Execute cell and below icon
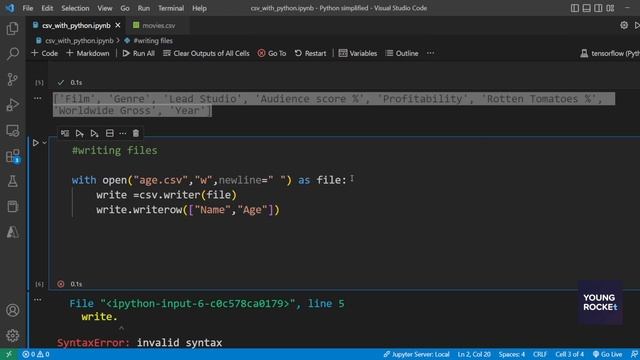This screenshot has width=640, height=360. coord(94,133)
